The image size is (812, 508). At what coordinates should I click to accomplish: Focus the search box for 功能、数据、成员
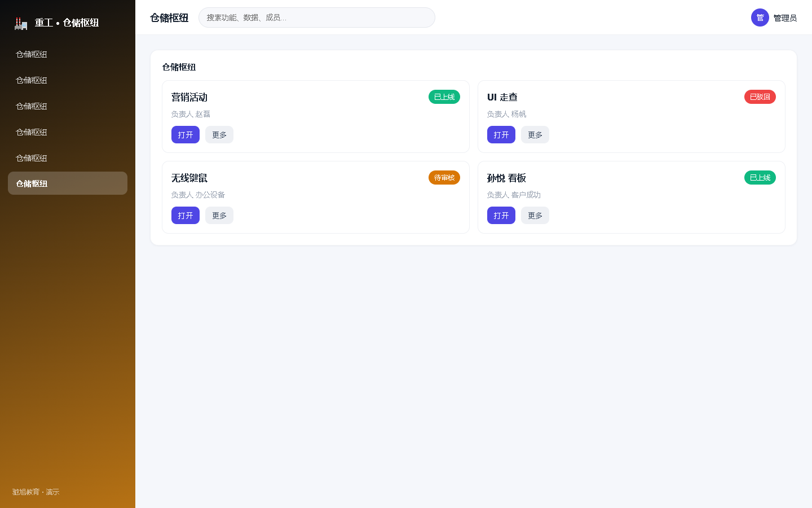click(x=317, y=17)
